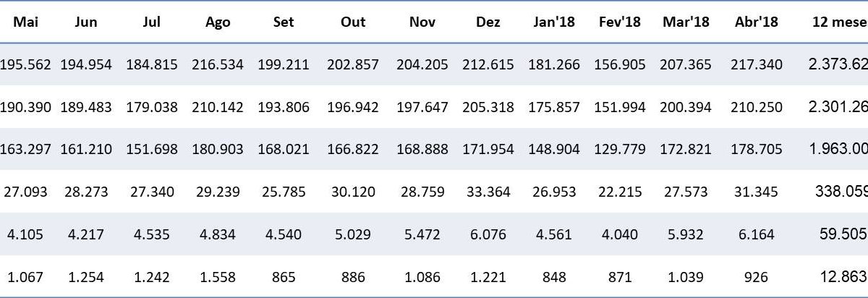The image size is (868, 298).
Task: Click the Mar'18 column header
Action: [686, 22]
